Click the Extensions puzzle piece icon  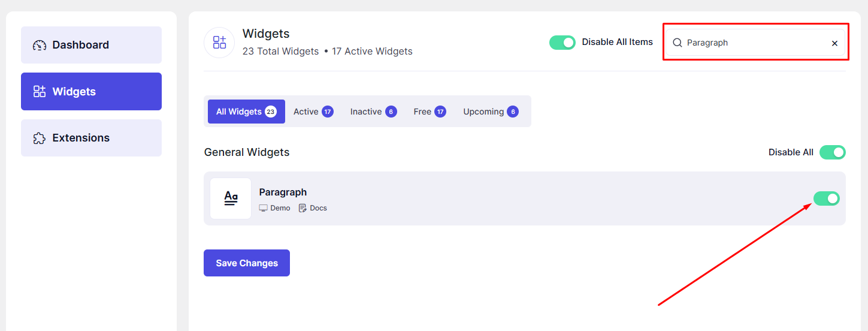[40, 138]
